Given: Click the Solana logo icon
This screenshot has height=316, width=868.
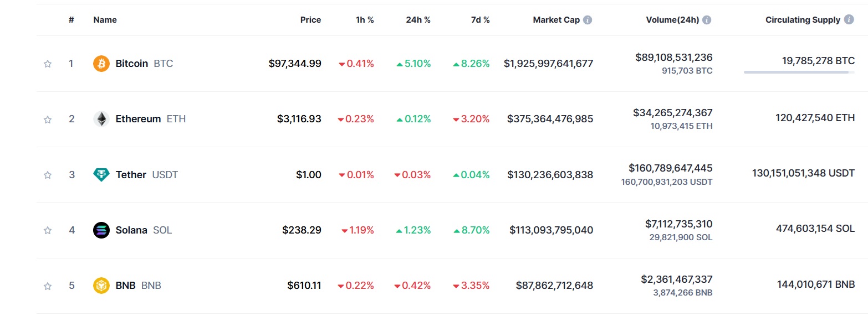Looking at the screenshot, I should coord(101,230).
